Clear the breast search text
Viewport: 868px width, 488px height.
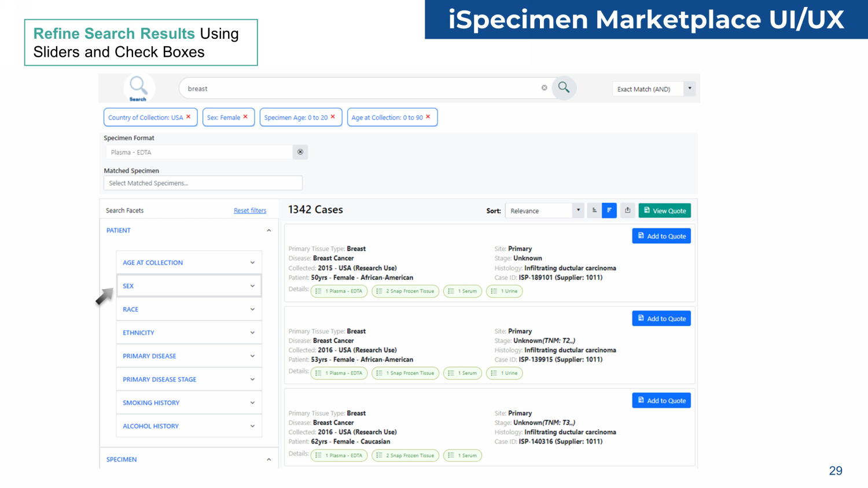[x=544, y=88]
